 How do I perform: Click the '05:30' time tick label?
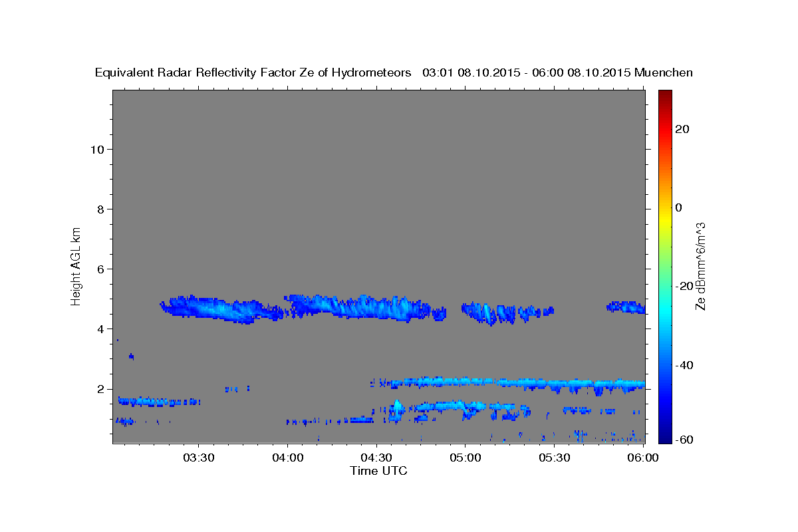(x=554, y=458)
